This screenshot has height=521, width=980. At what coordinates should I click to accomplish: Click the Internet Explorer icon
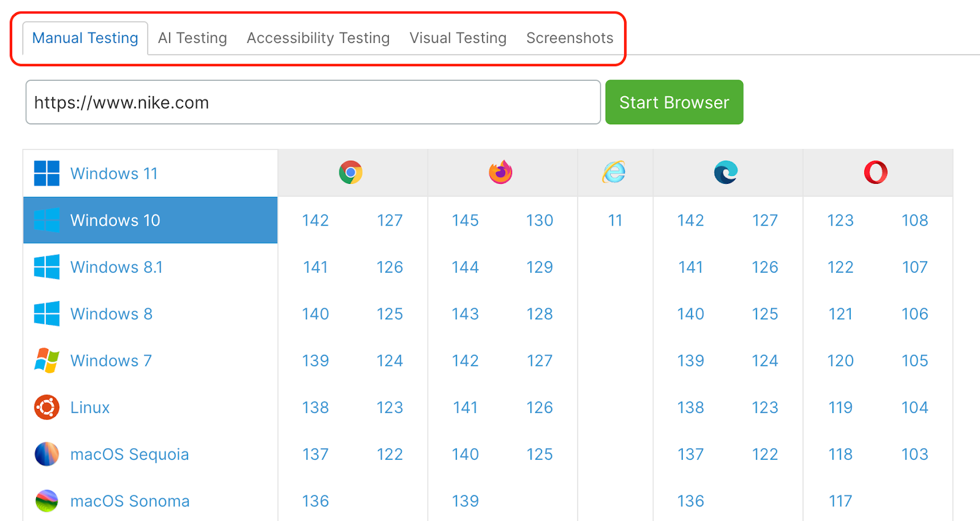pyautogui.click(x=614, y=173)
